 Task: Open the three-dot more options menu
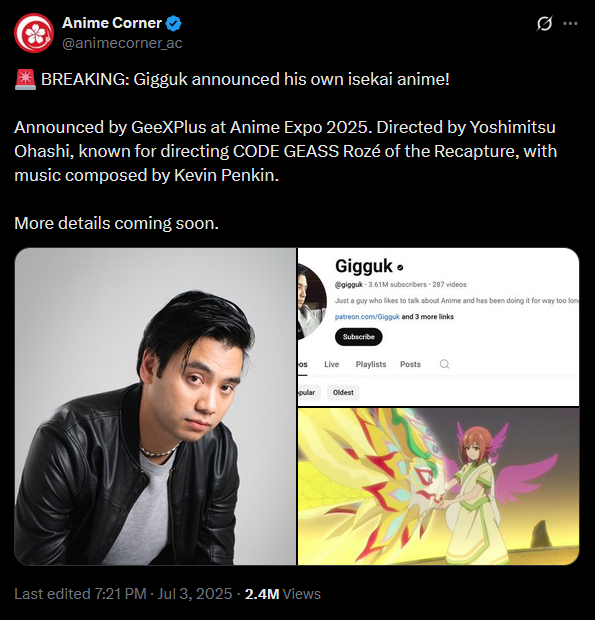(x=570, y=23)
